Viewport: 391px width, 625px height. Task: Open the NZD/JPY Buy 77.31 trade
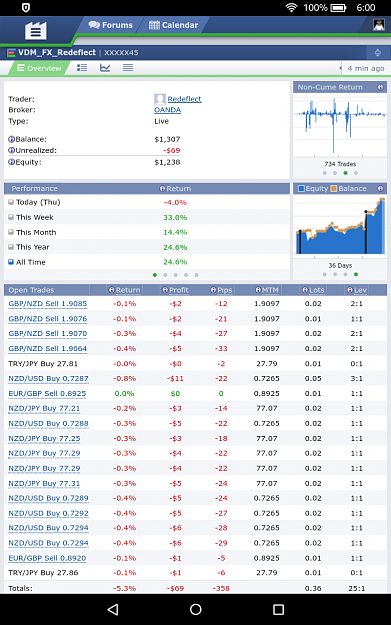pyautogui.click(x=44, y=483)
